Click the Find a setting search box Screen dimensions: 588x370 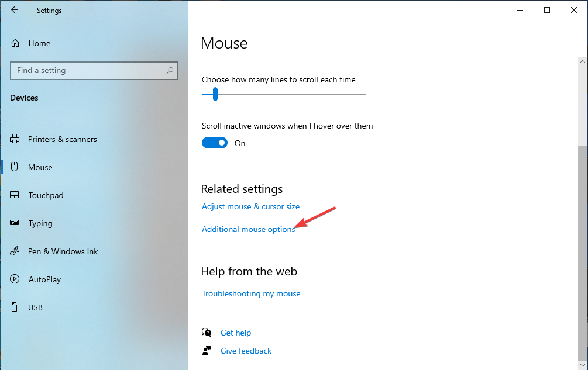coord(88,71)
